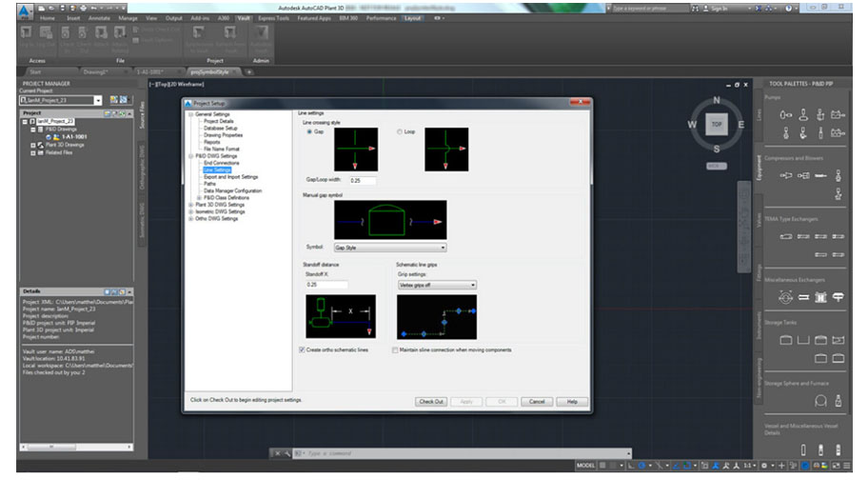Open the Grip settings dropdown
The image size is (868, 499).
[437, 285]
